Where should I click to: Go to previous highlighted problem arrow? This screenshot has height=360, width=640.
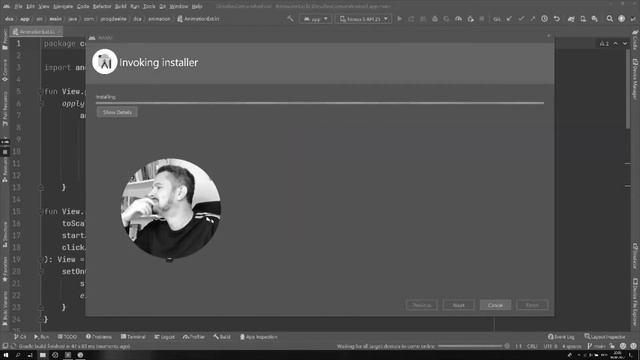[x=616, y=43]
